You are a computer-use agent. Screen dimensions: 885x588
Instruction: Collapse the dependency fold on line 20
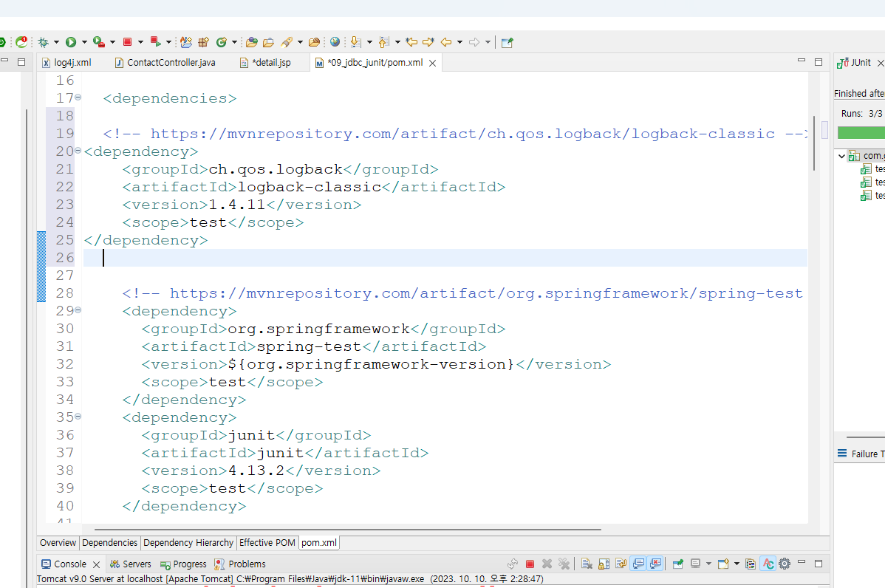coord(78,151)
